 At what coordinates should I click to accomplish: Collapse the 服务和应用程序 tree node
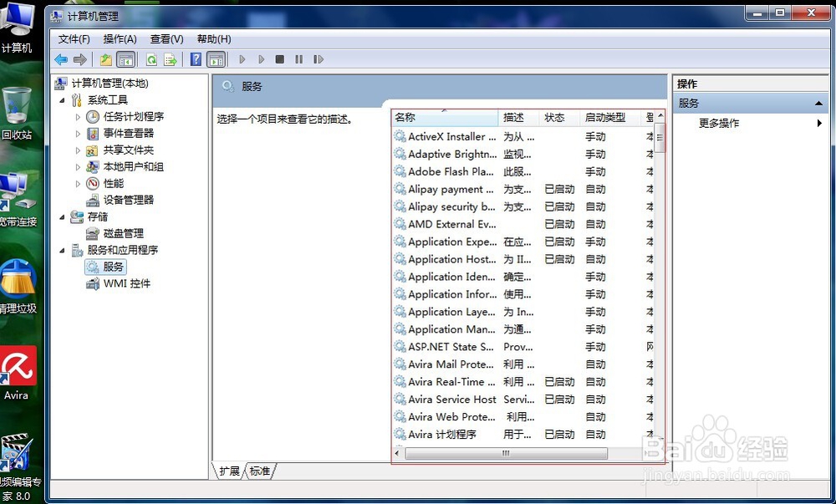(63, 250)
